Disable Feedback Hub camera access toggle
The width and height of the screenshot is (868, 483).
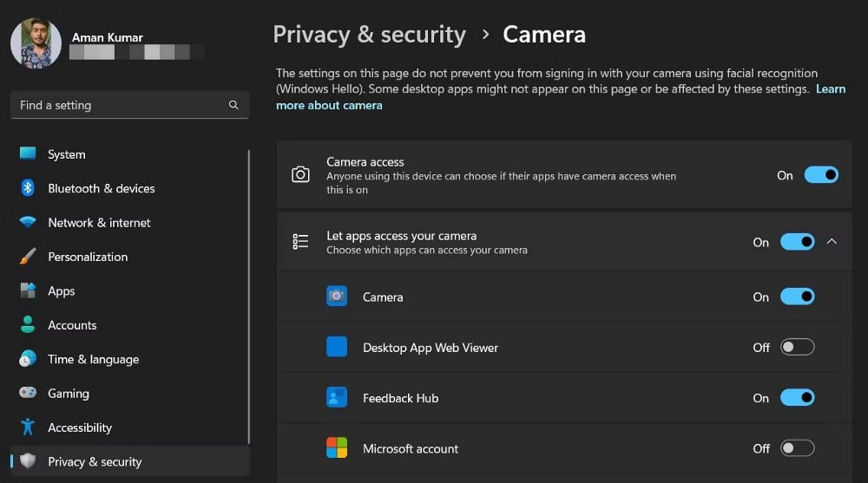pyautogui.click(x=797, y=398)
